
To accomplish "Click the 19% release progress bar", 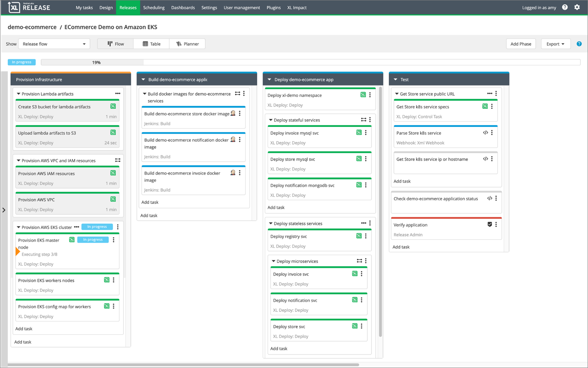I will tap(96, 62).
